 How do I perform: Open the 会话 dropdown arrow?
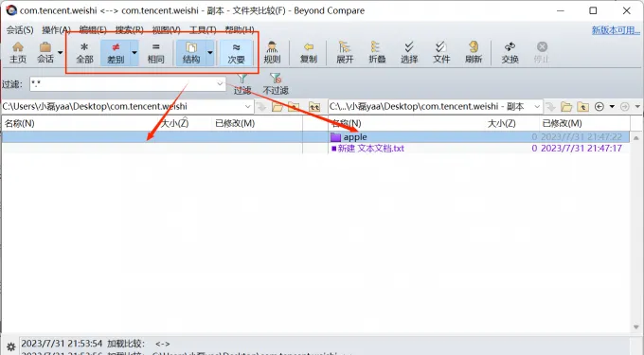[61, 52]
